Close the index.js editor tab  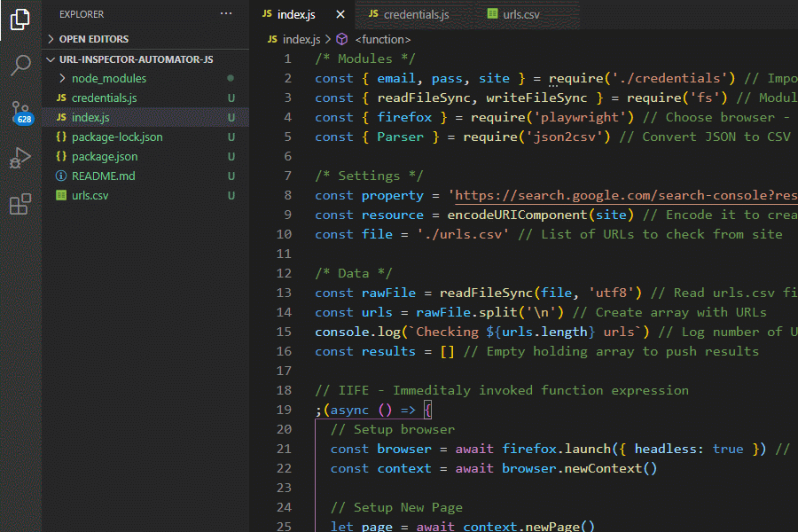339,15
